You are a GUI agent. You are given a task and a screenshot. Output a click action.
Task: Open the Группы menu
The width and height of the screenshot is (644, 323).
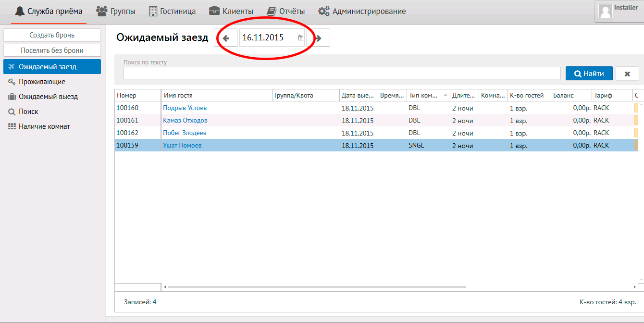(x=116, y=11)
